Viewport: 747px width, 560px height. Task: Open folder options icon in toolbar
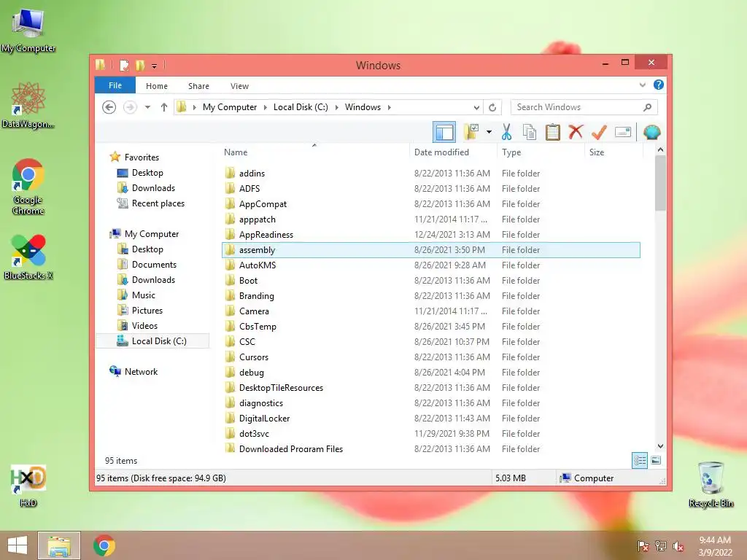(471, 132)
